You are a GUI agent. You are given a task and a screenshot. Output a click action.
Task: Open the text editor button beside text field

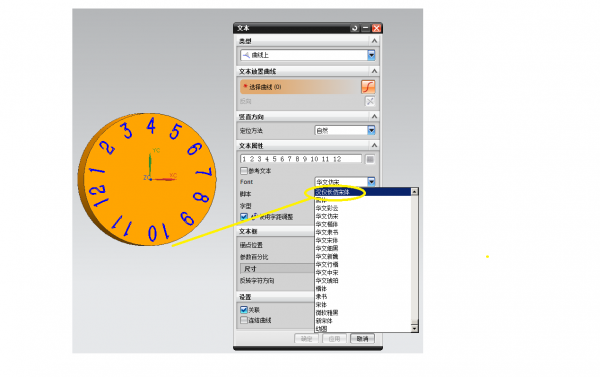pos(370,159)
